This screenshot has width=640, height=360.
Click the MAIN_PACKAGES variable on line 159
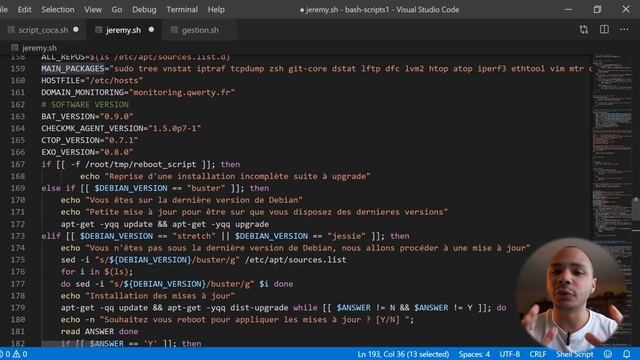point(73,69)
